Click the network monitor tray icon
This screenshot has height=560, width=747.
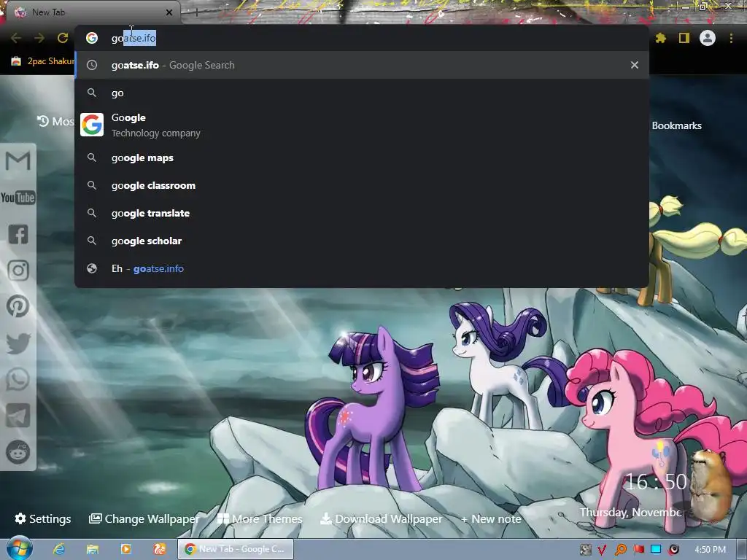click(x=656, y=550)
